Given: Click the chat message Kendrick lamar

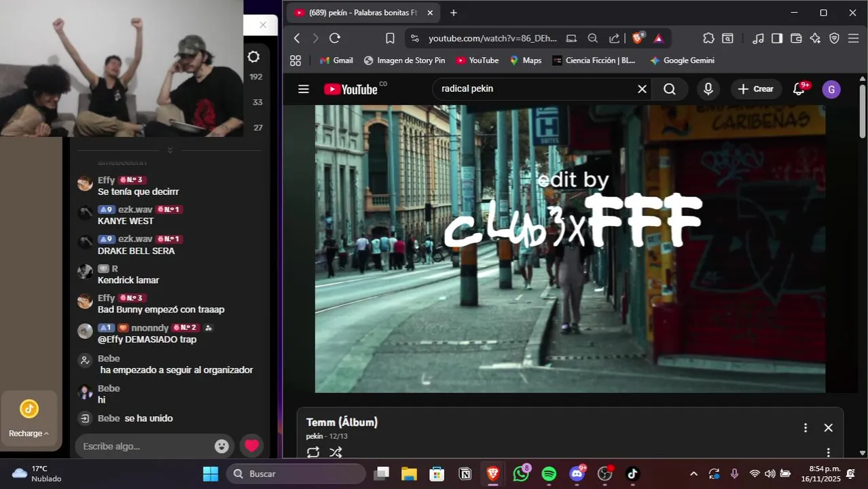Looking at the screenshot, I should [x=128, y=280].
